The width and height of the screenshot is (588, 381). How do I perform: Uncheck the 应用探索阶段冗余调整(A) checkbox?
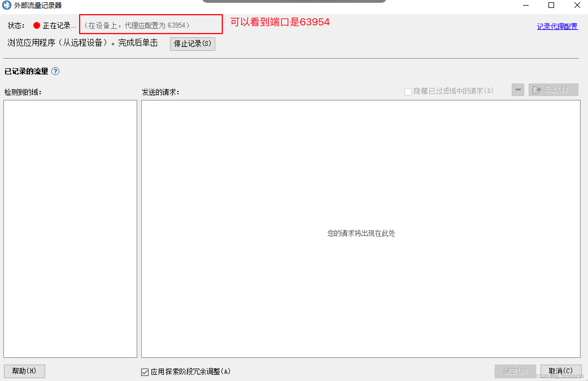pos(145,372)
